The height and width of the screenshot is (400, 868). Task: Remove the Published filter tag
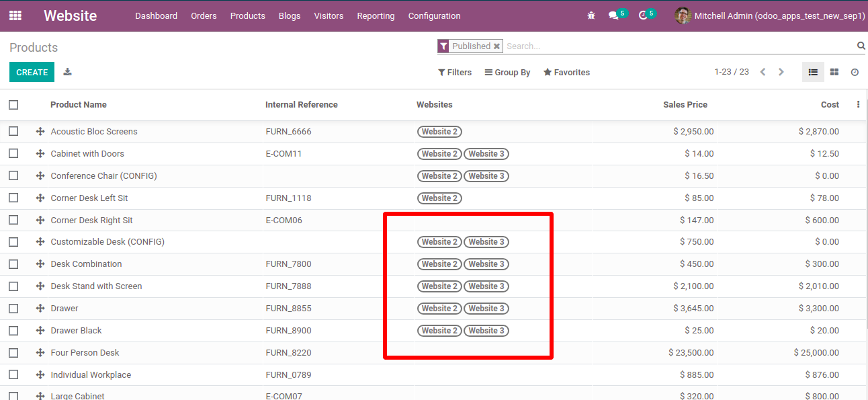coord(496,46)
